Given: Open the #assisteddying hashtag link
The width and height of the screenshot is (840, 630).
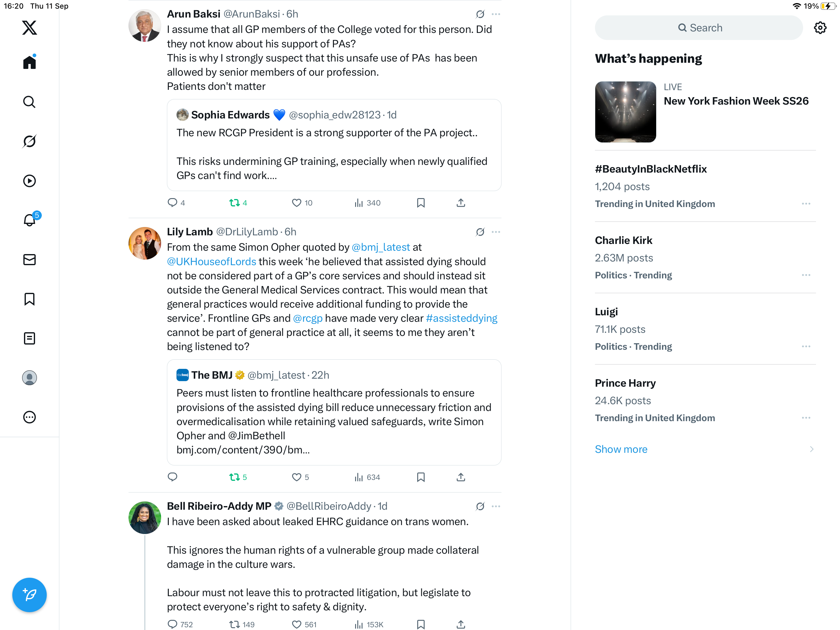Looking at the screenshot, I should pos(462,318).
